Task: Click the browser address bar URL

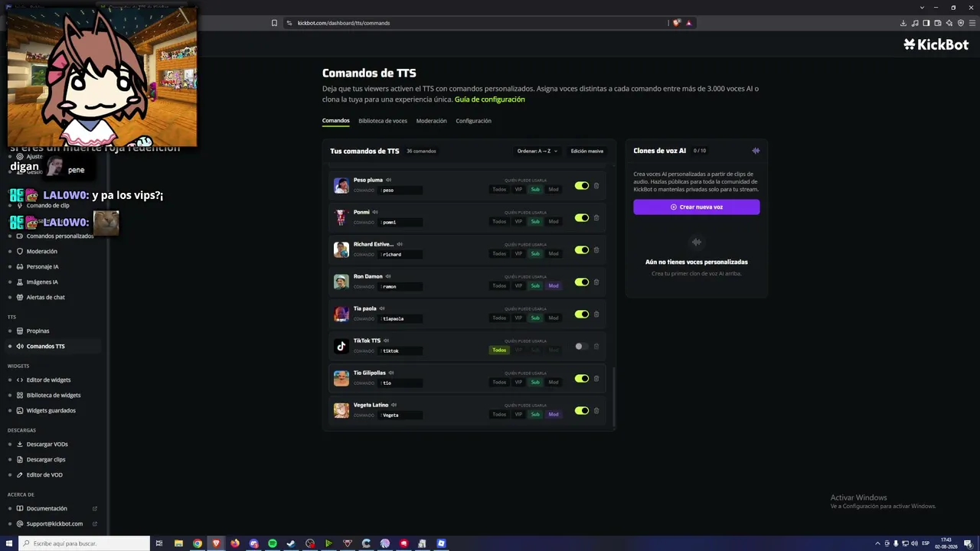Action: pos(344,23)
